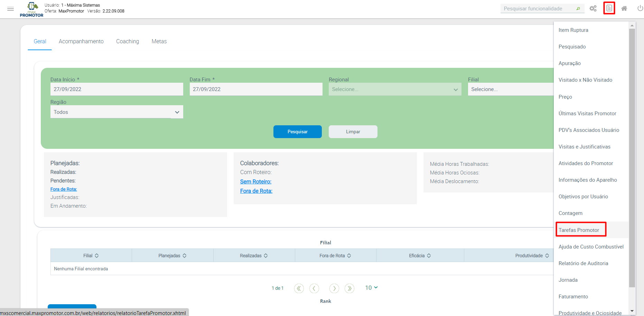Switch to the Acompanhamento tab
The image size is (644, 316).
pyautogui.click(x=81, y=42)
